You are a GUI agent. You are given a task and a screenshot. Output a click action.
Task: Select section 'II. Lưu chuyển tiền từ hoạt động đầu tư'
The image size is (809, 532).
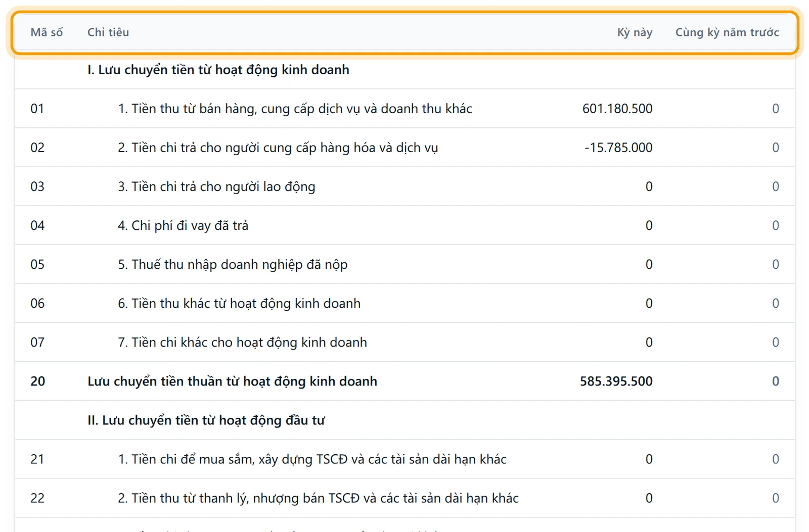[x=404, y=420]
